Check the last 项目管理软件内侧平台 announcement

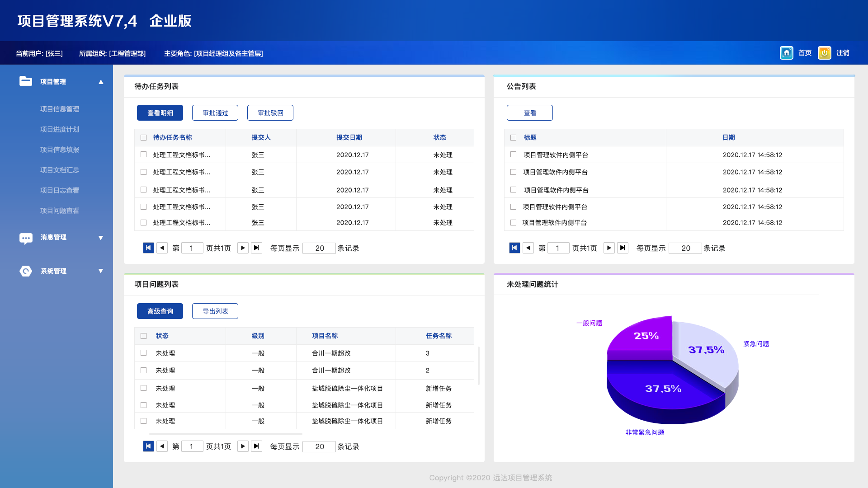click(513, 223)
